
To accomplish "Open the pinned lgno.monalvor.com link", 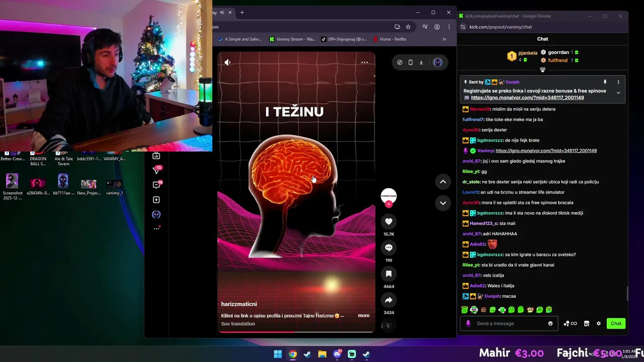I will pyautogui.click(x=527, y=98).
